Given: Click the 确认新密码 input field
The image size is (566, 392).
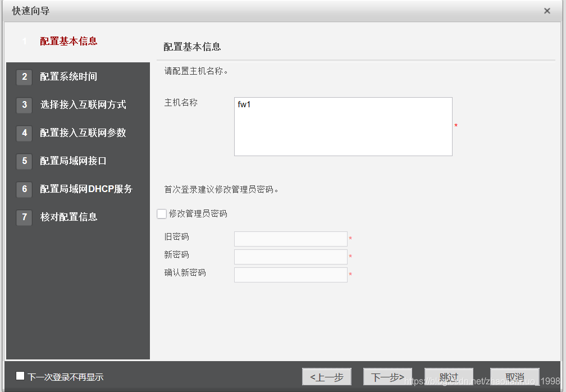Looking at the screenshot, I should [x=291, y=275].
